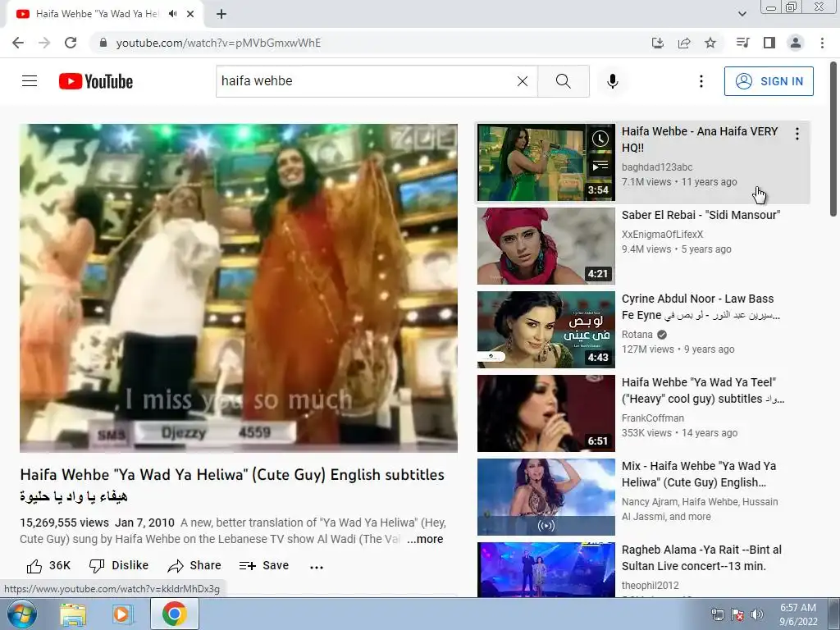Click channel name theophil2012
The image size is (840, 630).
[650, 586]
